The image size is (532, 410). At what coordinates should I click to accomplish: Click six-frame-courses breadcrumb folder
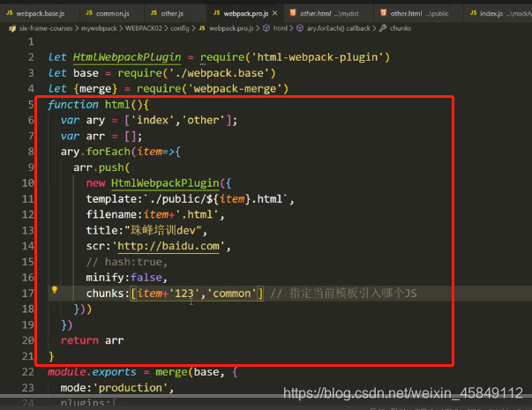46,28
